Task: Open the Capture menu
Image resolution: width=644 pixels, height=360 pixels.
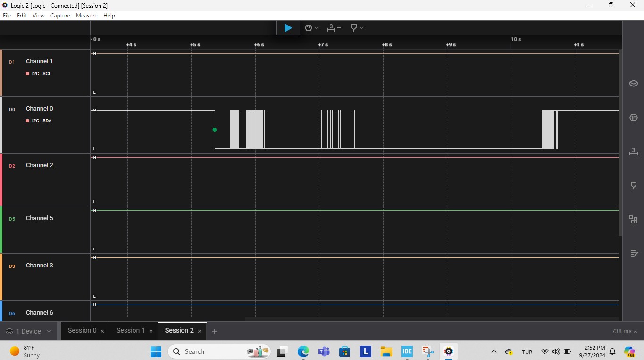Action: tap(60, 15)
